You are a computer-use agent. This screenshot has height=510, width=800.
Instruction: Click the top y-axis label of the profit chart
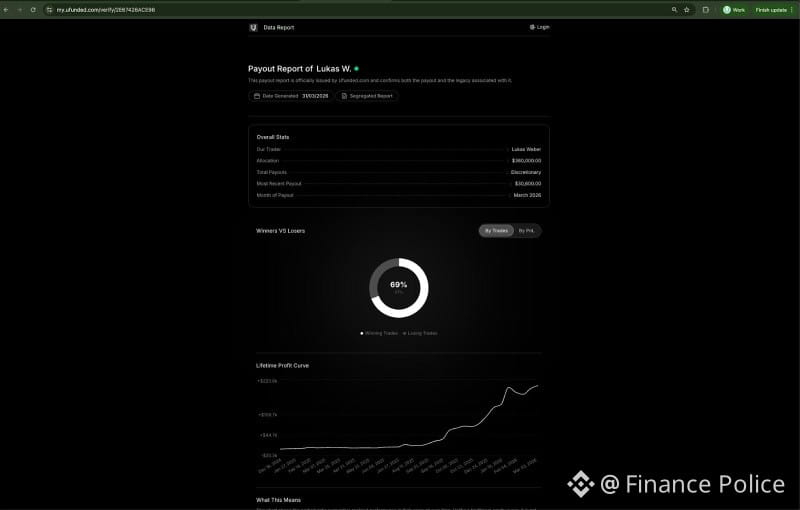(x=267, y=381)
